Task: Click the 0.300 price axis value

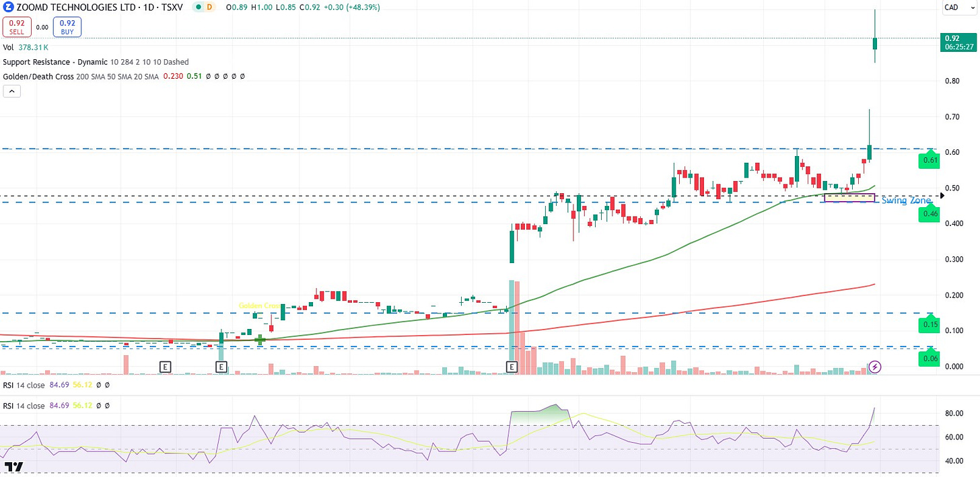Action: (x=954, y=259)
